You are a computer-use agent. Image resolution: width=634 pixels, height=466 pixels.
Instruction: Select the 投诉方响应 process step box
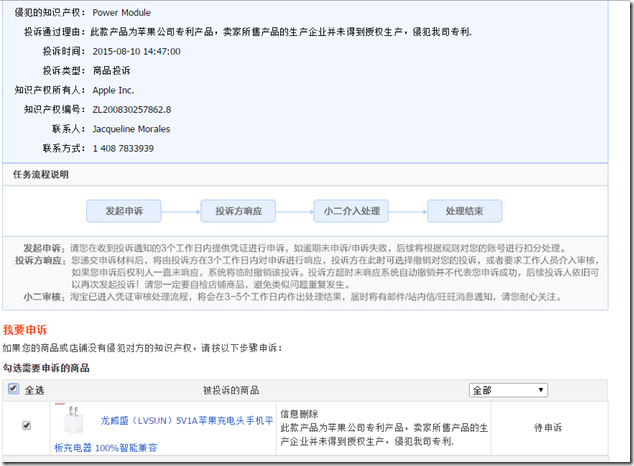click(238, 211)
